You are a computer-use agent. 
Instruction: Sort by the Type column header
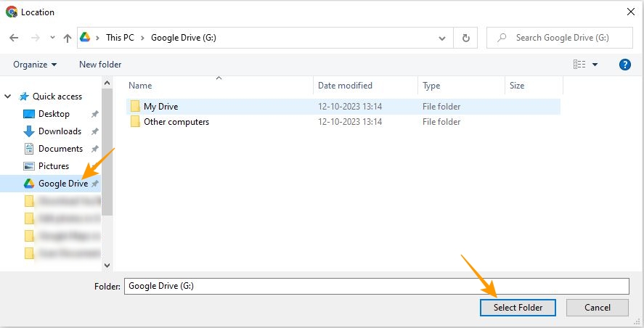click(x=431, y=86)
